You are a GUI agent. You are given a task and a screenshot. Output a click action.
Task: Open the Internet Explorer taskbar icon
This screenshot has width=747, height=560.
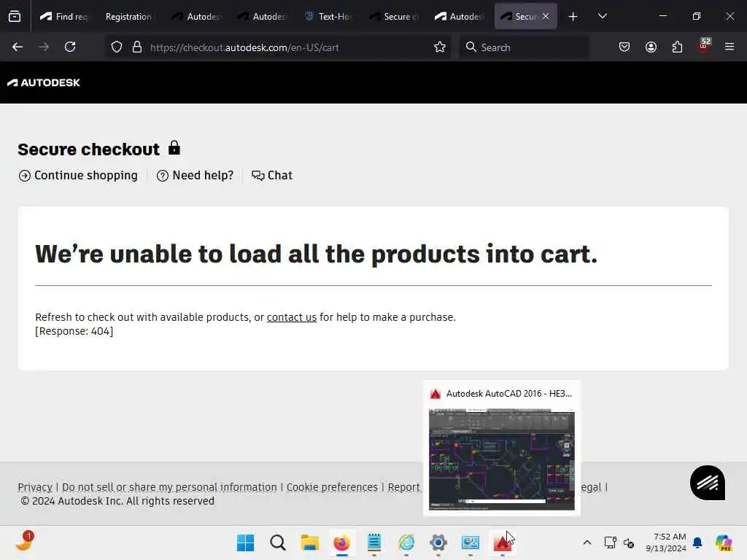pyautogui.click(x=406, y=542)
